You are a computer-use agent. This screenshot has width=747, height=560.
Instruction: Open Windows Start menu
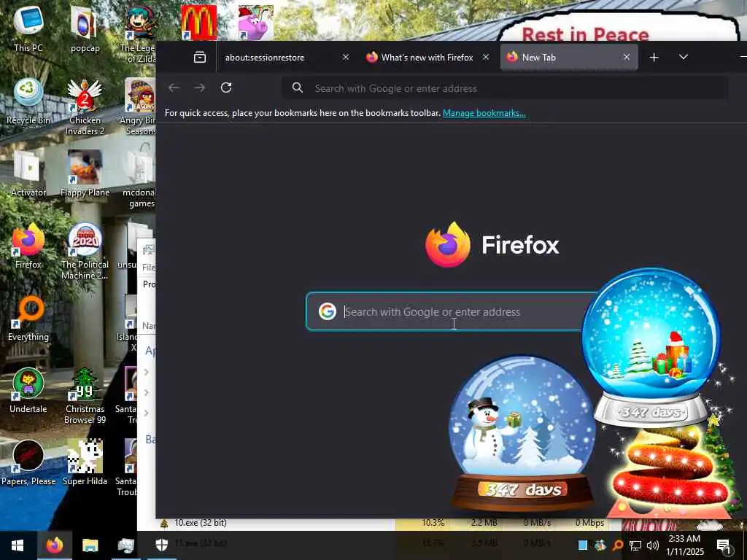[x=18, y=545]
